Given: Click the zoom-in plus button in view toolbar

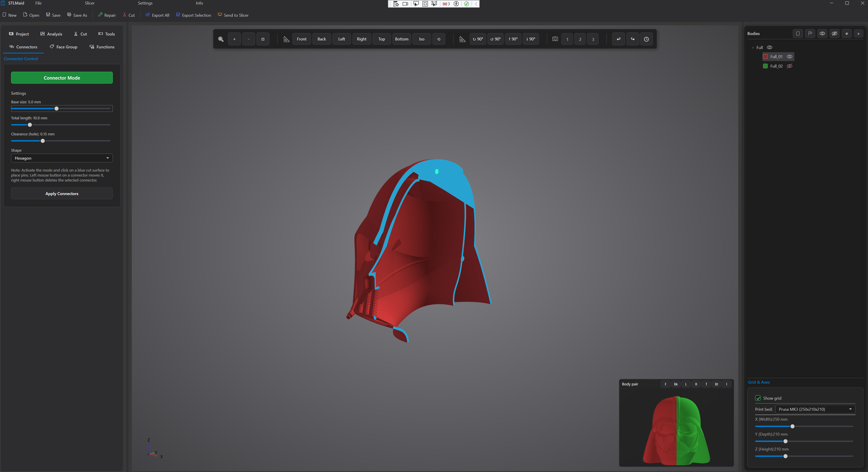Looking at the screenshot, I should [234, 39].
